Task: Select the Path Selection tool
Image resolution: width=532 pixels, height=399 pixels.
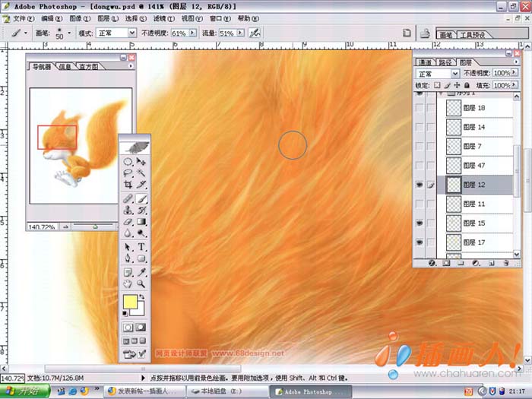Action: pyautogui.click(x=128, y=247)
